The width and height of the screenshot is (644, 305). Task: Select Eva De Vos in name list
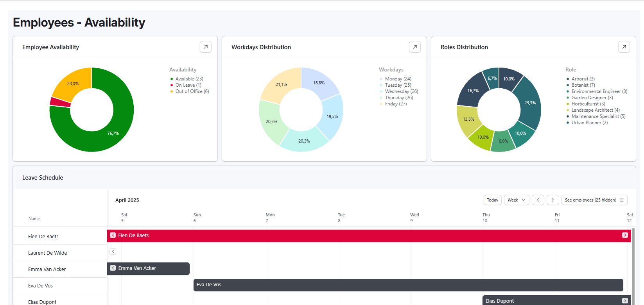pos(41,285)
